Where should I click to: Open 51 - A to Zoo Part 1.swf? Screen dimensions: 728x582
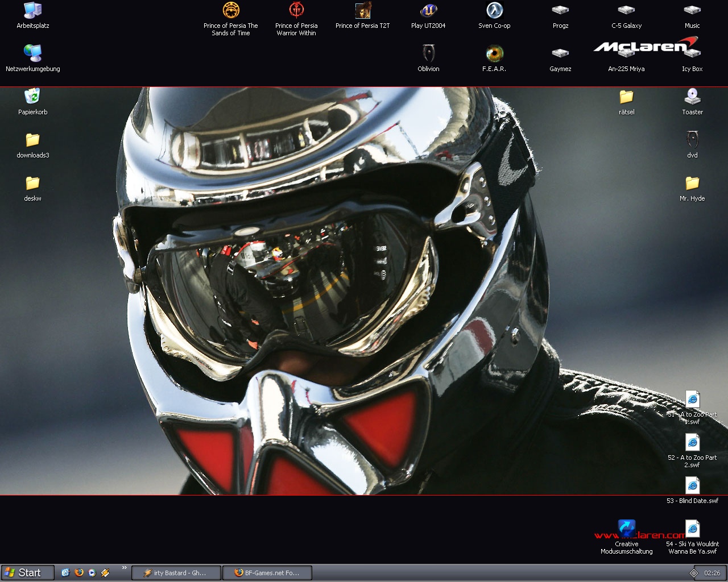pyautogui.click(x=692, y=408)
